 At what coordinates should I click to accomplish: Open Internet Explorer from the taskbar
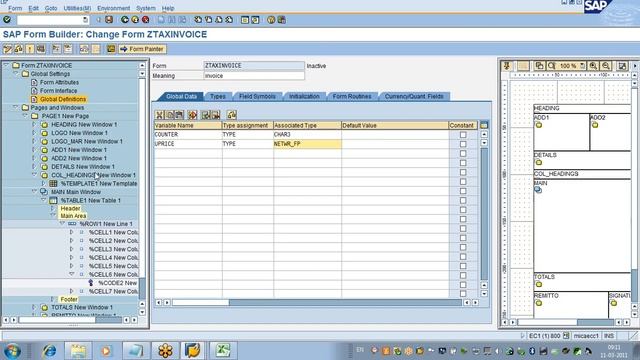(49, 351)
